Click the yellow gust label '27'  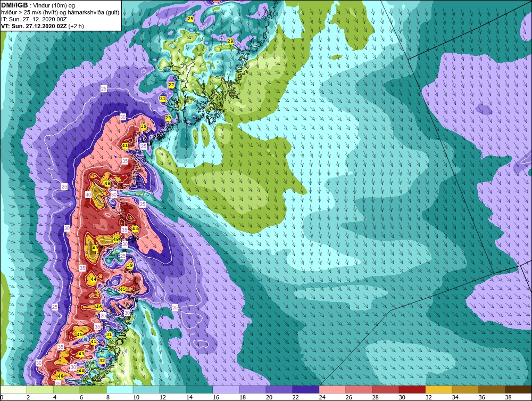tap(171, 85)
